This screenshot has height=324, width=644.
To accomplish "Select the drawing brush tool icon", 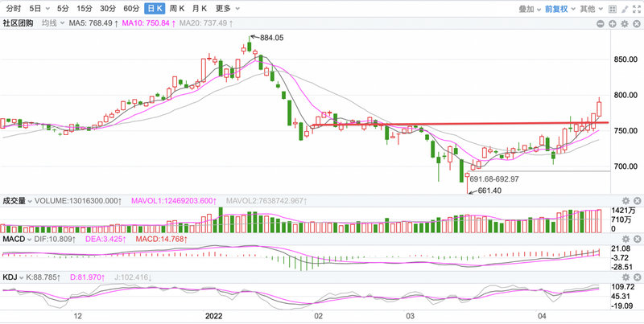I will pyautogui.click(x=625, y=8).
